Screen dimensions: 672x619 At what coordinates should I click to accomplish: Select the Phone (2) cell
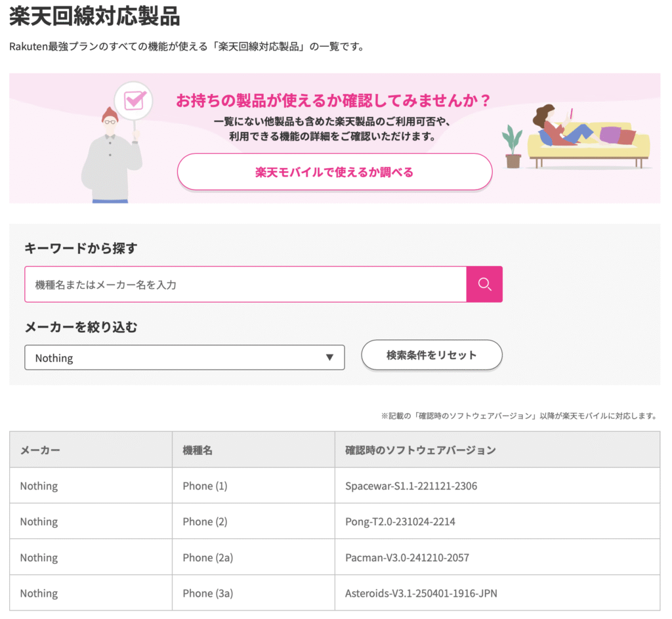point(253,521)
